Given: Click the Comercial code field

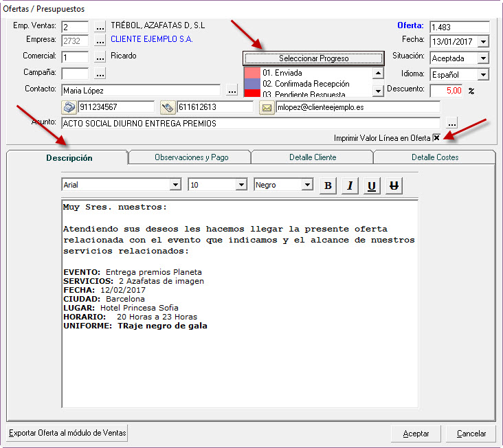Looking at the screenshot, I should point(75,57).
